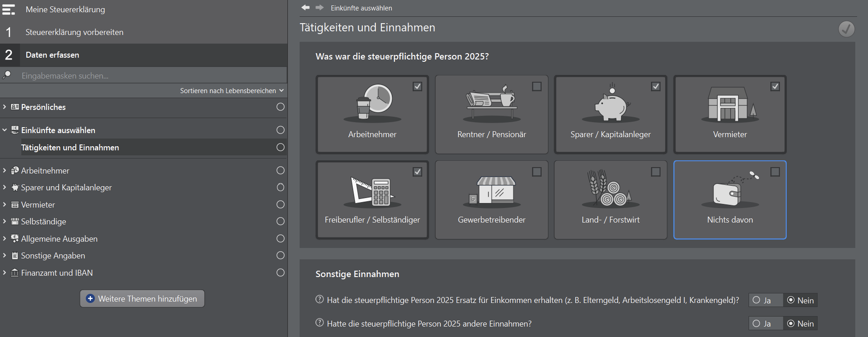Open Steuererklärung vorbereiten step
This screenshot has width=868, height=337.
coord(74,32)
